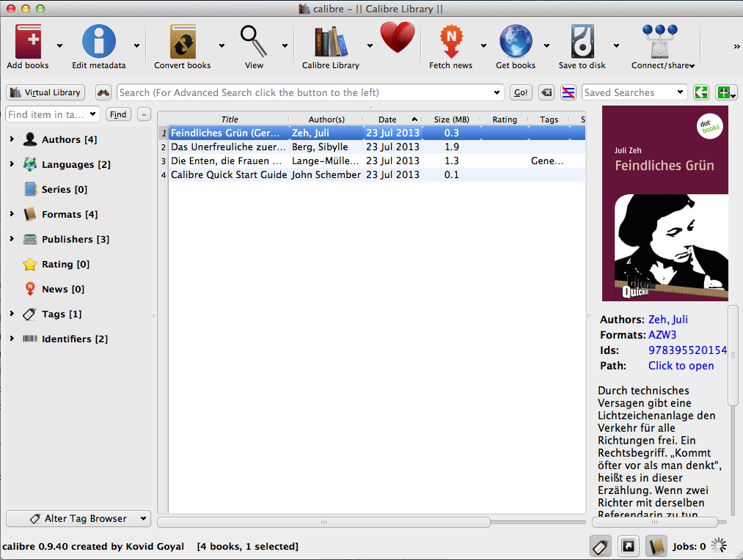Click the Convert books icon

click(x=182, y=42)
